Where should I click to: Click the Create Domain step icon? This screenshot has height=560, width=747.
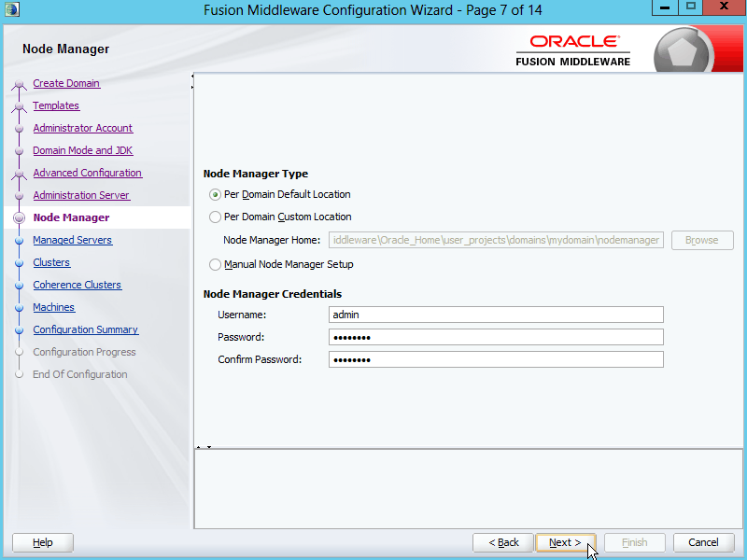click(19, 85)
